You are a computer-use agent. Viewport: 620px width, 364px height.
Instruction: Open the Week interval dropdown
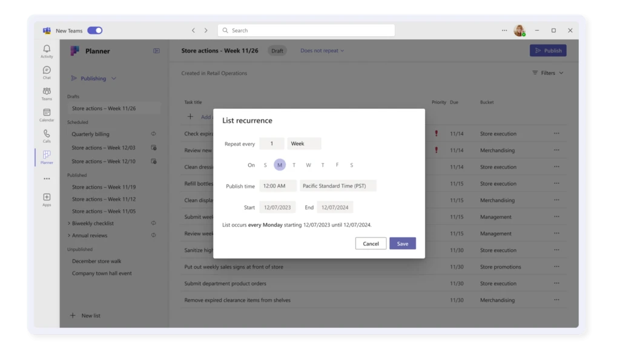point(304,143)
